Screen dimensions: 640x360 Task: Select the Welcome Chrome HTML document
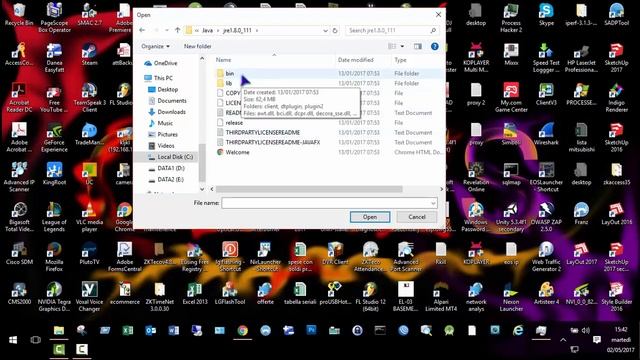click(237, 152)
